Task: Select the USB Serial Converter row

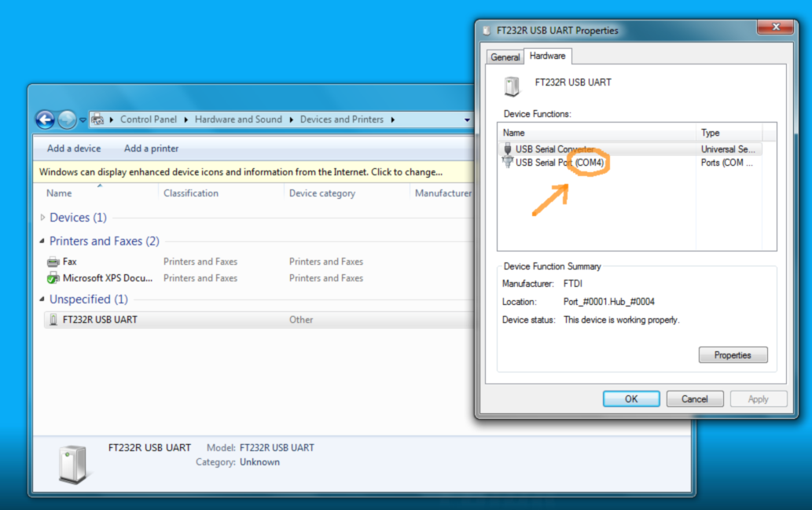Action: 630,149
